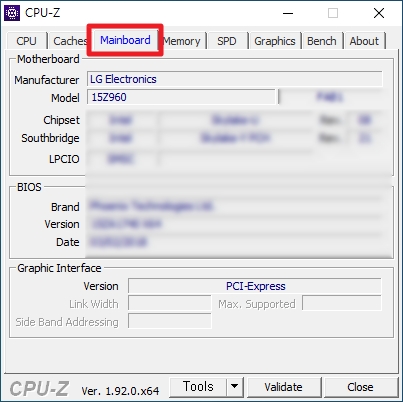The width and height of the screenshot is (403, 402).
Task: Select the Mainboard tab
Action: click(125, 40)
